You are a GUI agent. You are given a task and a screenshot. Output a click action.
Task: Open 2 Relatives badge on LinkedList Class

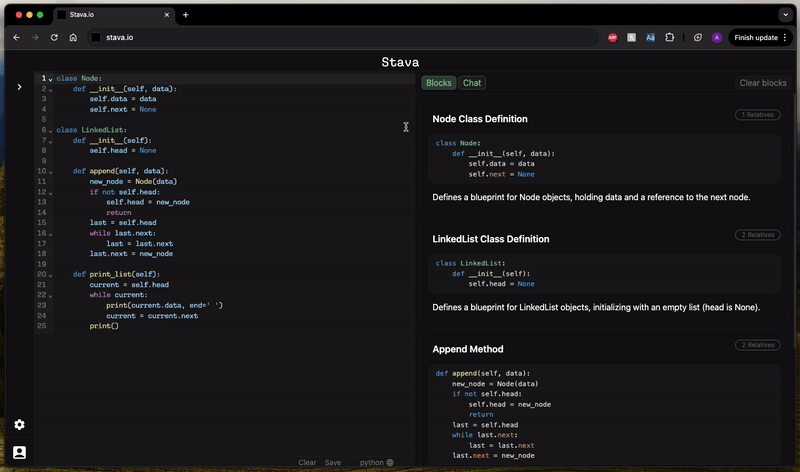click(757, 235)
